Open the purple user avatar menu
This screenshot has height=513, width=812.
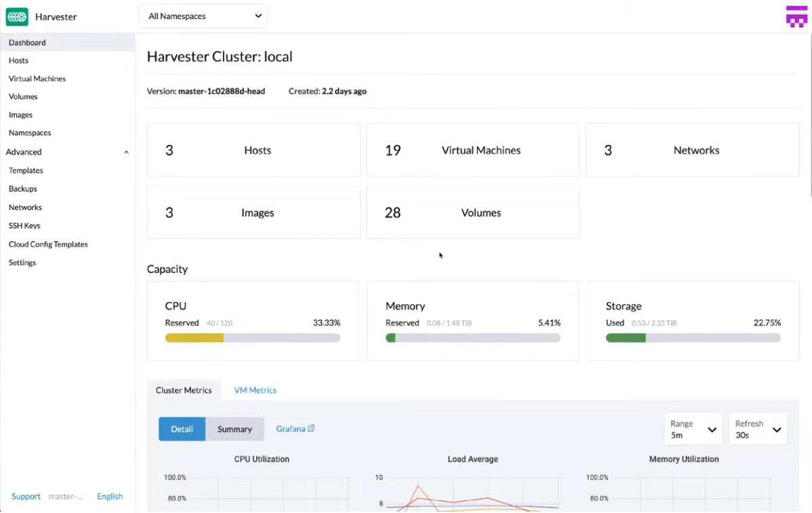pyautogui.click(x=796, y=16)
